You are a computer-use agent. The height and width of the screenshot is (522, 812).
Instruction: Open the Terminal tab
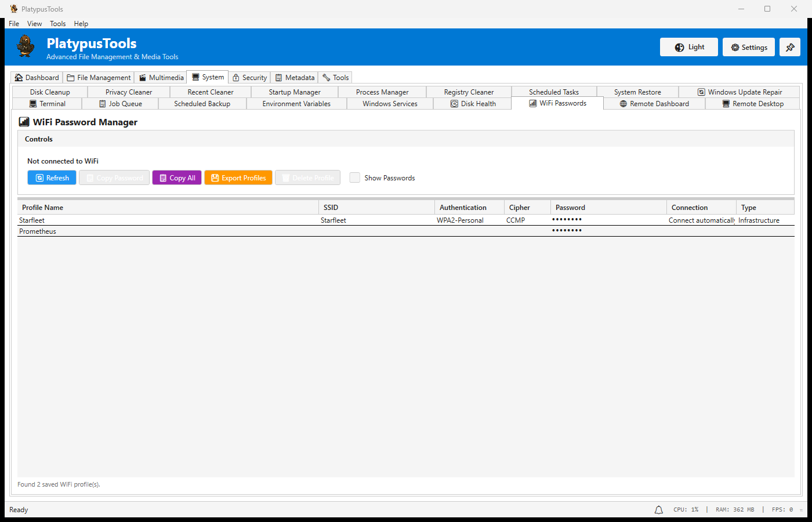click(x=47, y=104)
